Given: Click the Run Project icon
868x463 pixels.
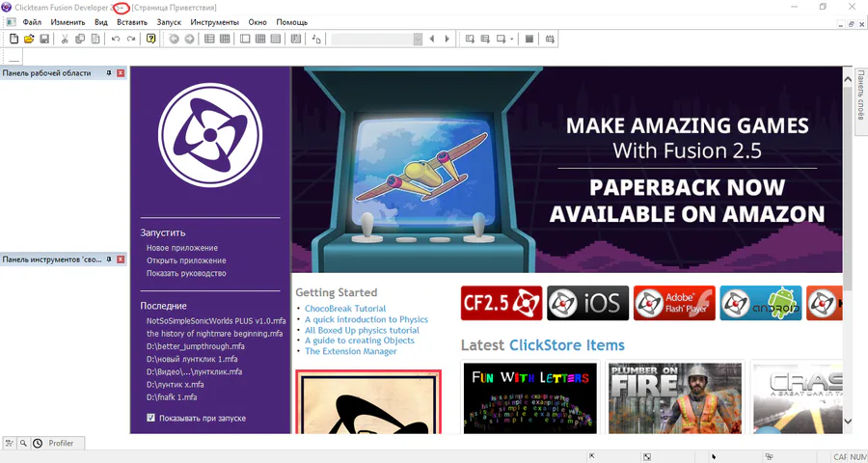Looking at the screenshot, I should point(470,39).
